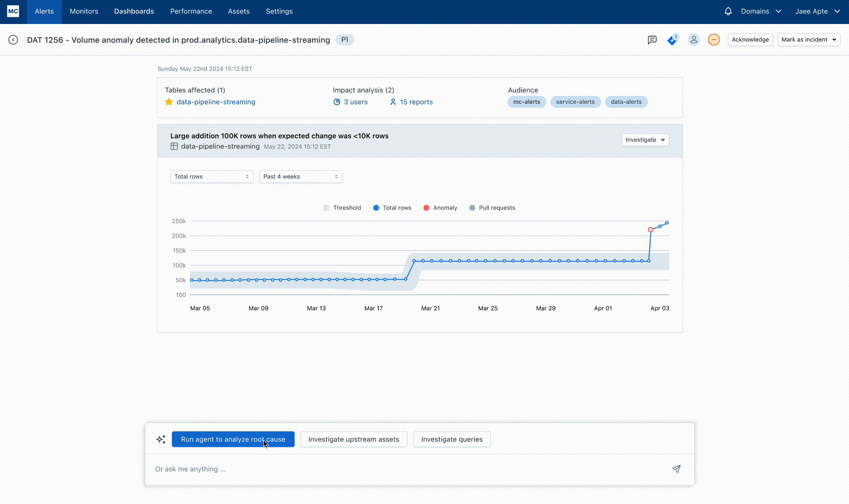This screenshot has width=849, height=504.
Task: Open the 3 users link
Action: [x=356, y=102]
